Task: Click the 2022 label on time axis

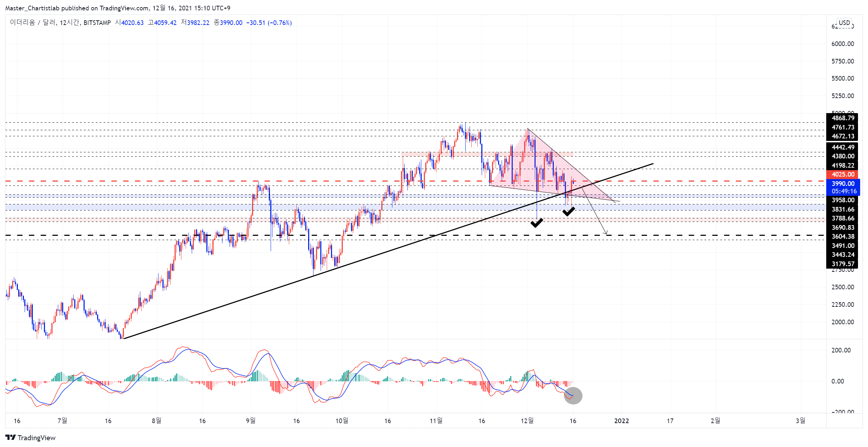Action: 621,421
